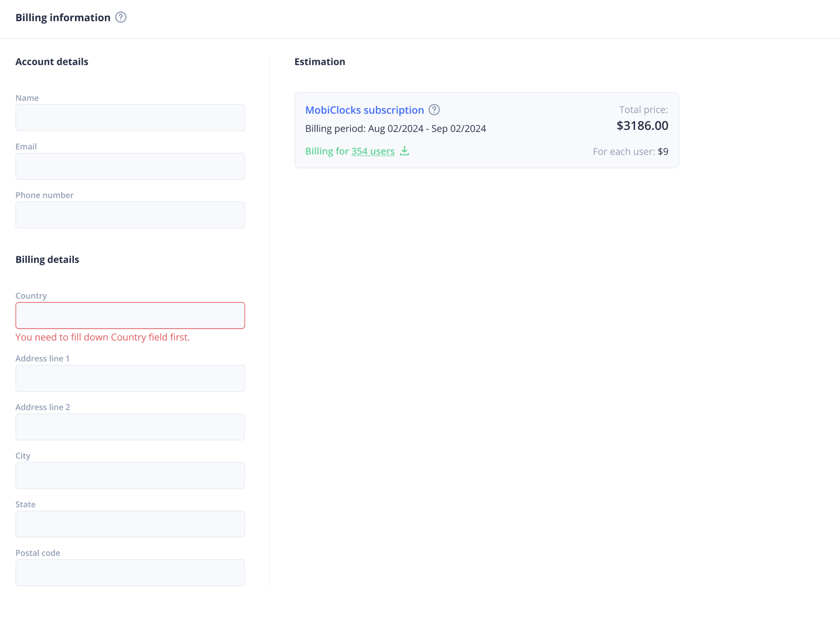The width and height of the screenshot is (840, 637).
Task: Click the Total price: label
Action: point(643,109)
